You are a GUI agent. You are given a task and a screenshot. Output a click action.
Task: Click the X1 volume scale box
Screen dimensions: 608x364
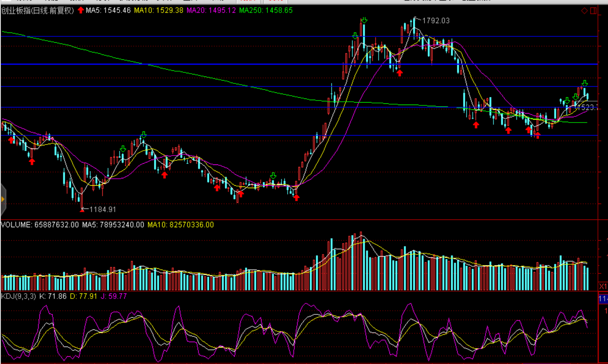coord(603,286)
